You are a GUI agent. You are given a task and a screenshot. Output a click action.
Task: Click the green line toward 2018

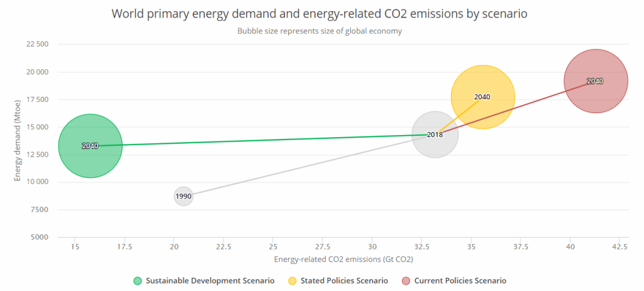(x=252, y=140)
